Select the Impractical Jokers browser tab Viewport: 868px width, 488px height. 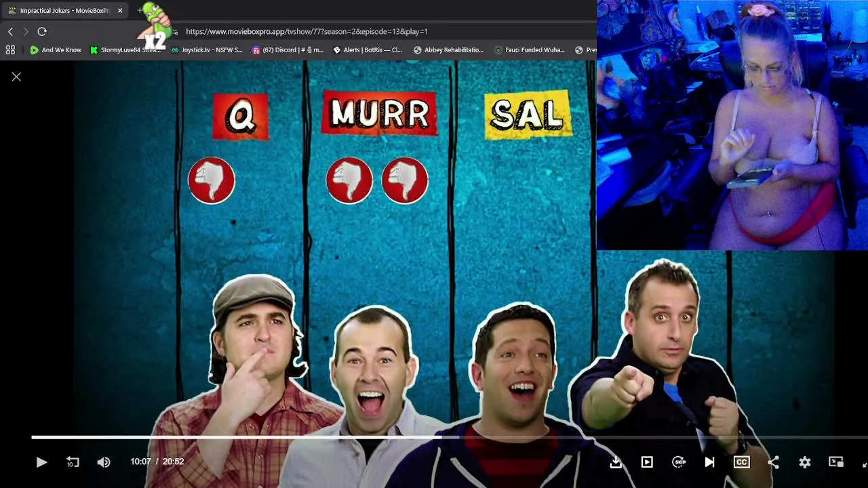[66, 11]
